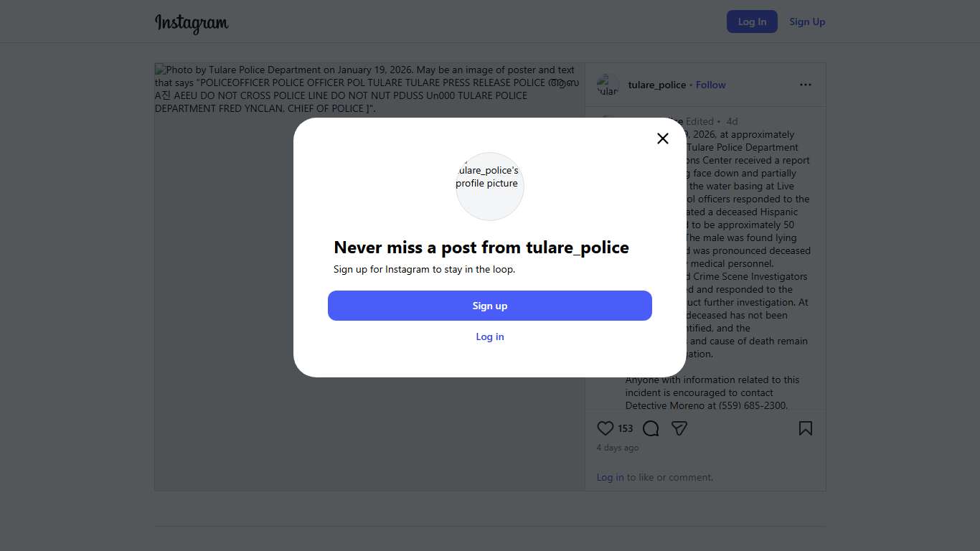Open more options three-dot menu
Screen dimensions: 980x551
click(x=806, y=85)
